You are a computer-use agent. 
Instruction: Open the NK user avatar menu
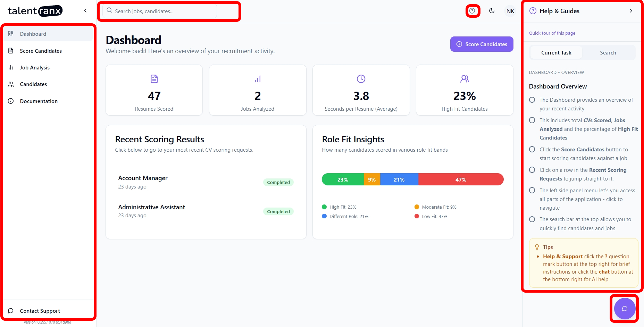tap(510, 11)
